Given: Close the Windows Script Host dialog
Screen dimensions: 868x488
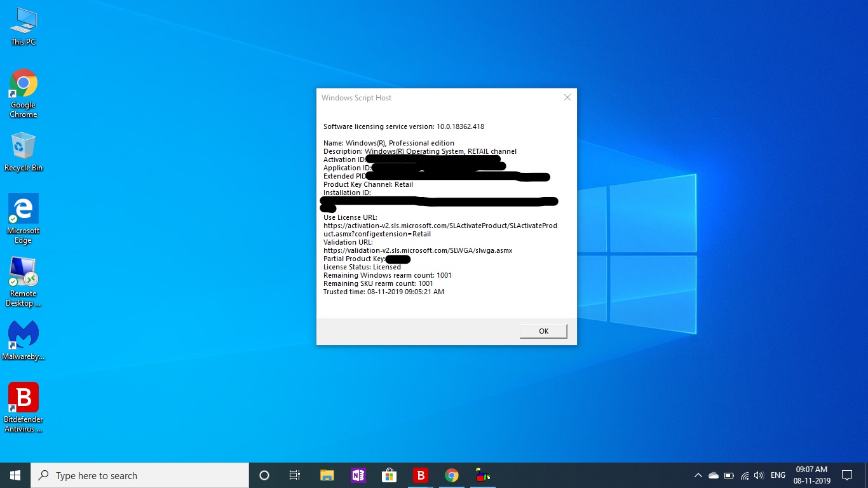Looking at the screenshot, I should point(567,97).
